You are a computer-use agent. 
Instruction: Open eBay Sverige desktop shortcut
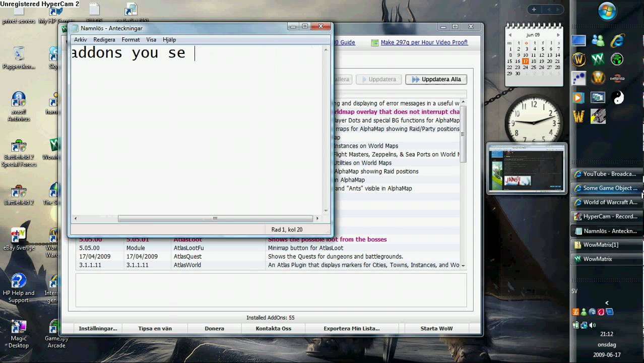[19, 239]
